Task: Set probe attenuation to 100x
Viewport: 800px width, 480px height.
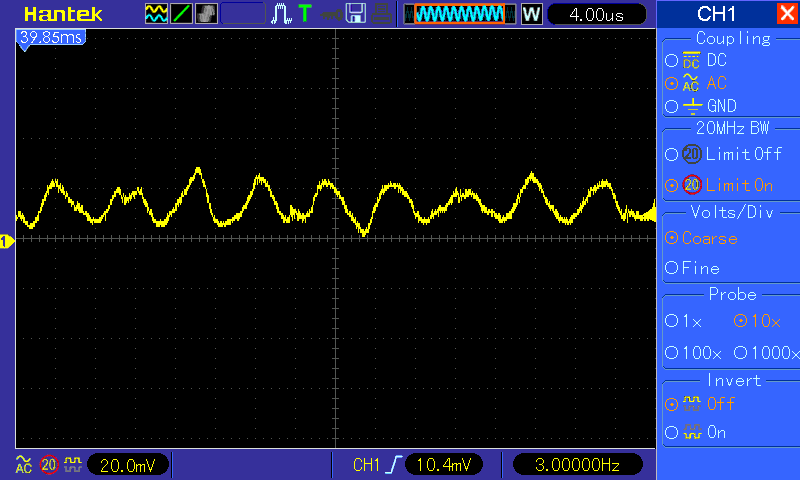Action: click(x=671, y=352)
